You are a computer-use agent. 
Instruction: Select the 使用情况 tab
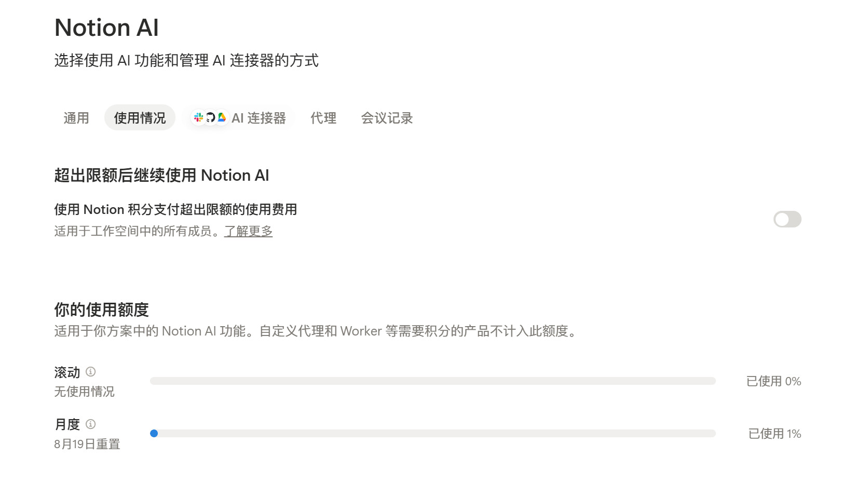click(140, 118)
